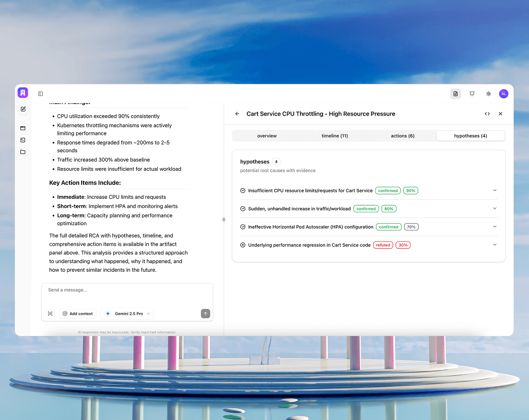Viewport: 529px width, 420px height.
Task: Expand the refuted performance regression hypothesis
Action: pyautogui.click(x=495, y=245)
